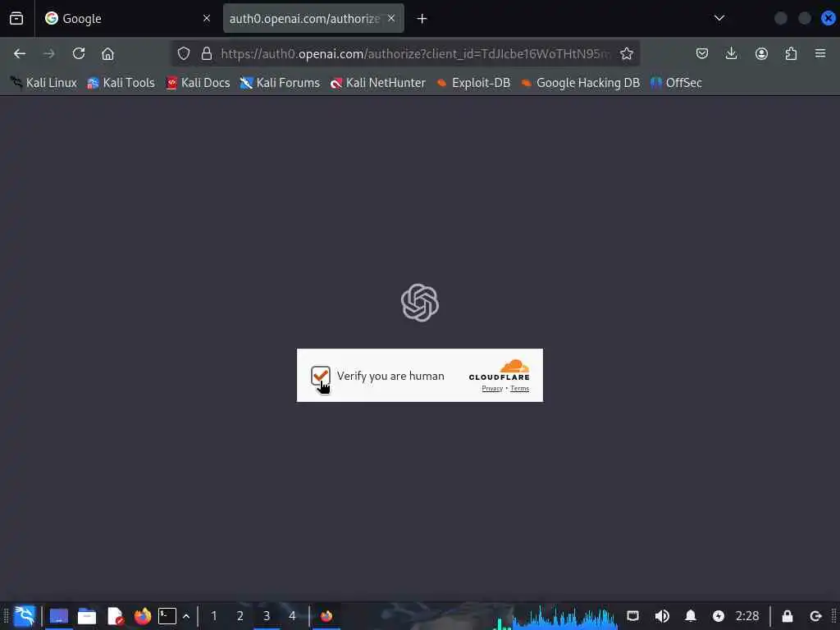Switch to workspace 3
840x630 pixels.
coord(267,616)
